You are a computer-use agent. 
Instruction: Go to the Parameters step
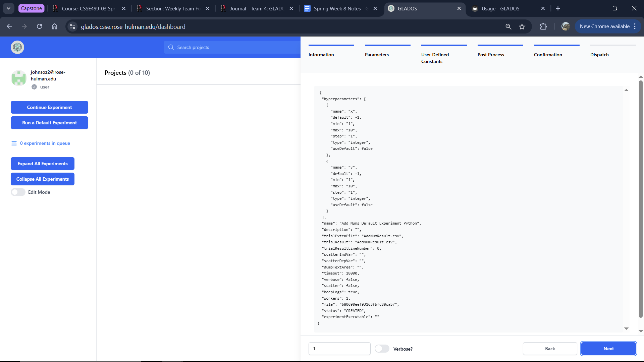[377, 55]
